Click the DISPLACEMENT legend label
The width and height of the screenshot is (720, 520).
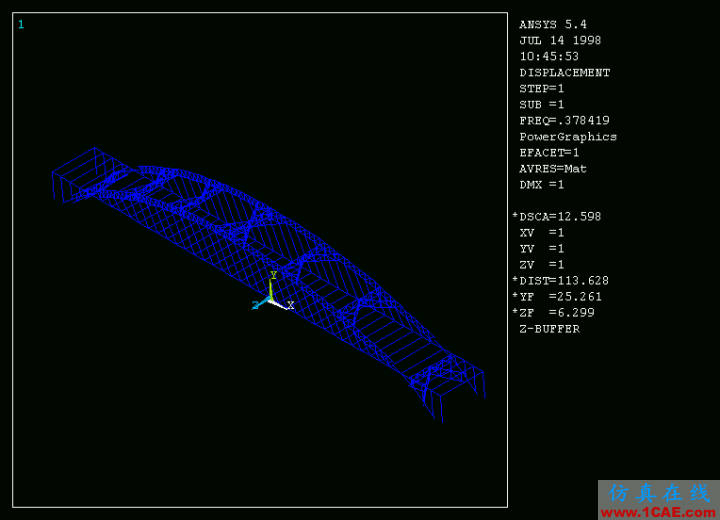click(x=564, y=73)
